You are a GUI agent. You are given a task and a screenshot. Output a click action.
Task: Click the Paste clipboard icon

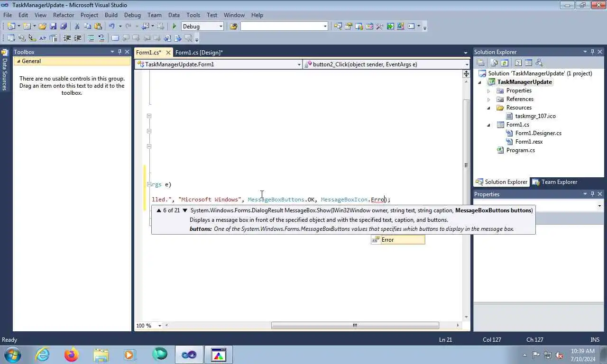click(98, 27)
